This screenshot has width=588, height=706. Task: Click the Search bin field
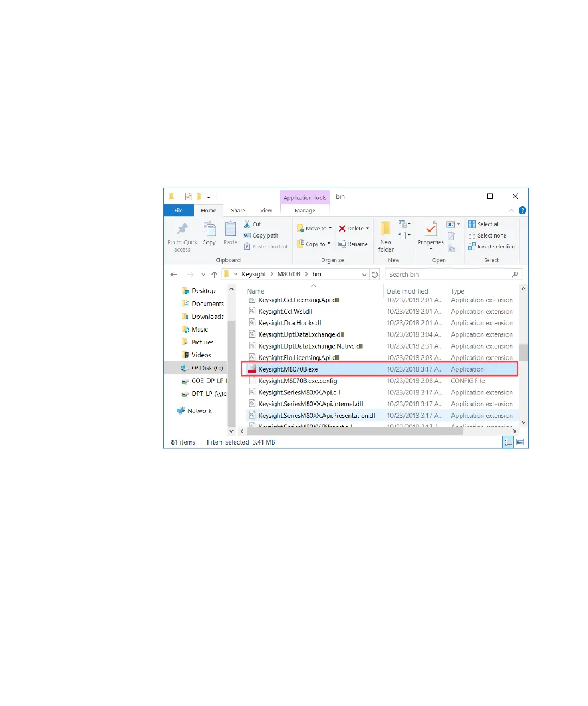pos(454,275)
